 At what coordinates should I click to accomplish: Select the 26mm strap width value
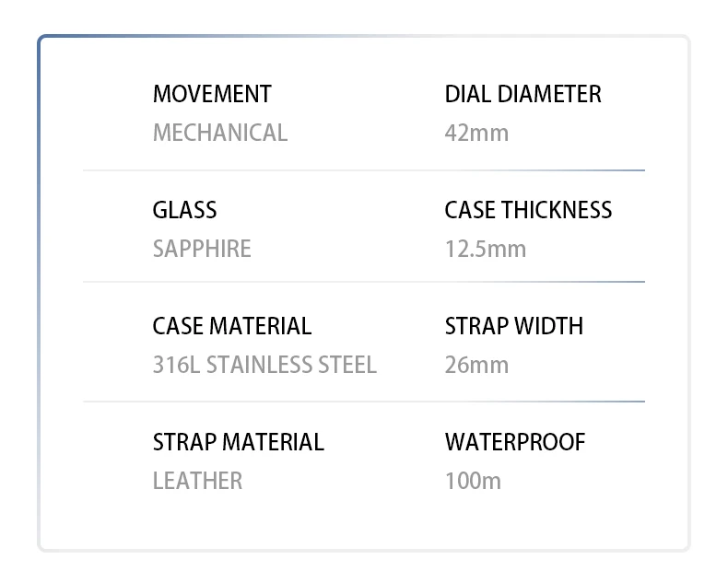point(476,365)
